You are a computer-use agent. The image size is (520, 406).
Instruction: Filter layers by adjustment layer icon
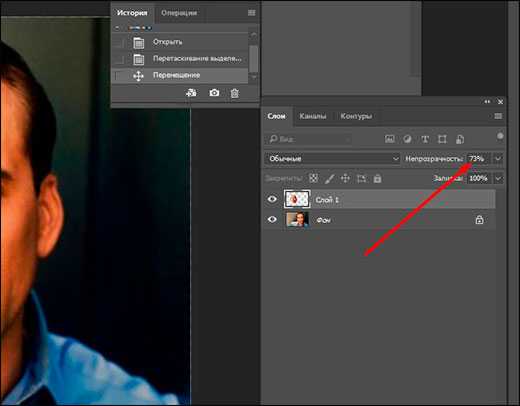[x=407, y=139]
